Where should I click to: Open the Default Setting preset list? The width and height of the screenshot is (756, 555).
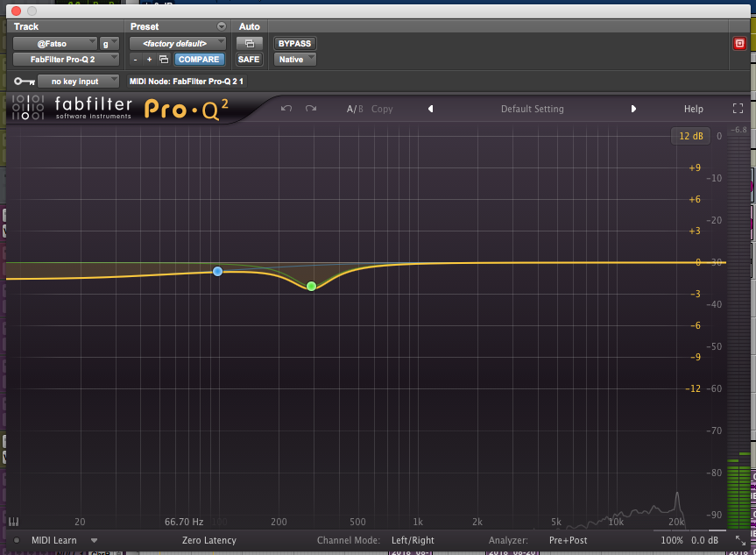[x=533, y=109]
